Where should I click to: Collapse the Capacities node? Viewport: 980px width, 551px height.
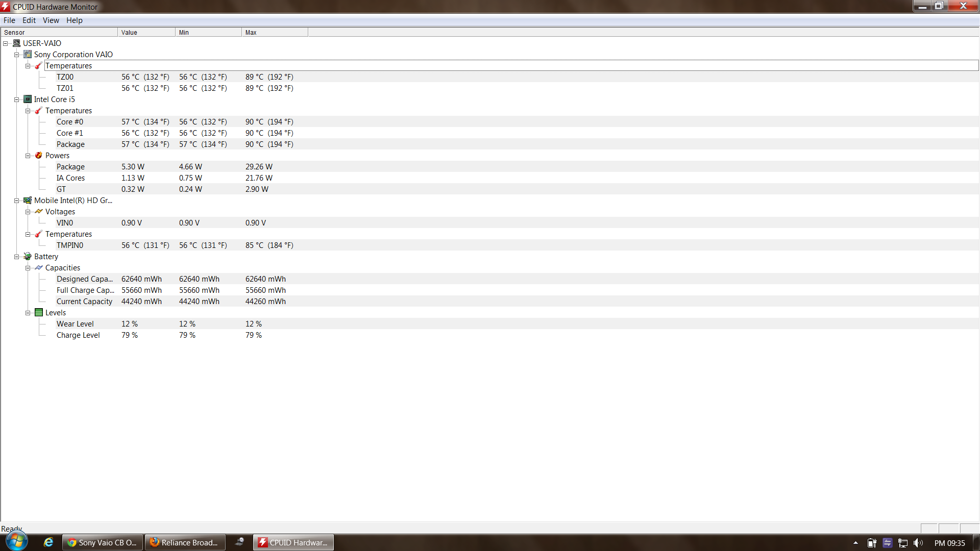point(28,268)
